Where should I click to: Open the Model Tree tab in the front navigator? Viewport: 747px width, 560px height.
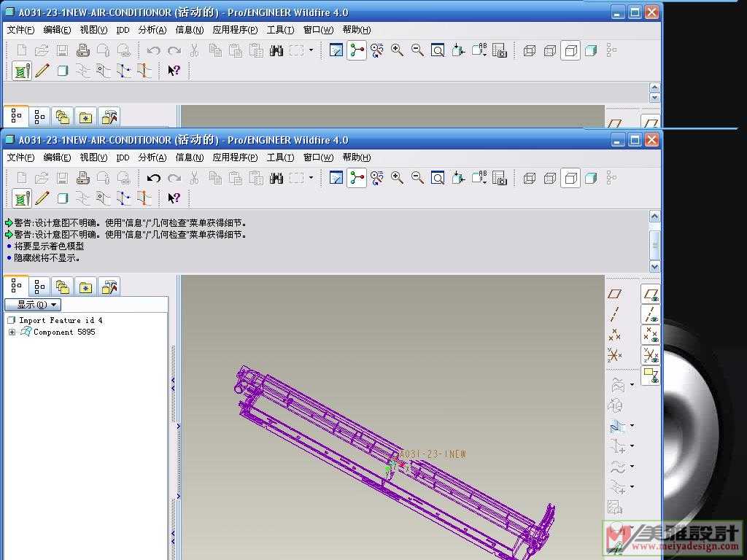pos(16,286)
